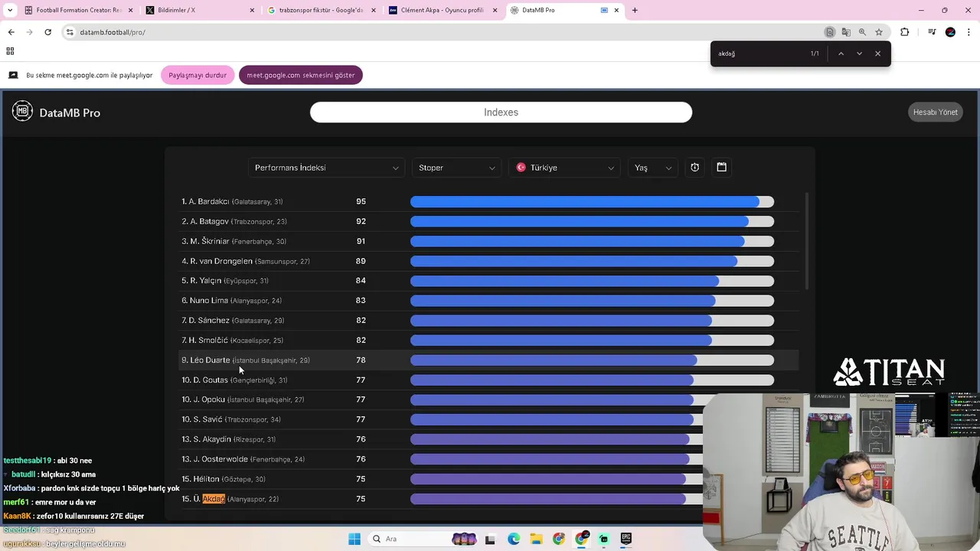Click the Paylaşmayı durdur button
This screenshot has width=980, height=551.
[x=198, y=75]
